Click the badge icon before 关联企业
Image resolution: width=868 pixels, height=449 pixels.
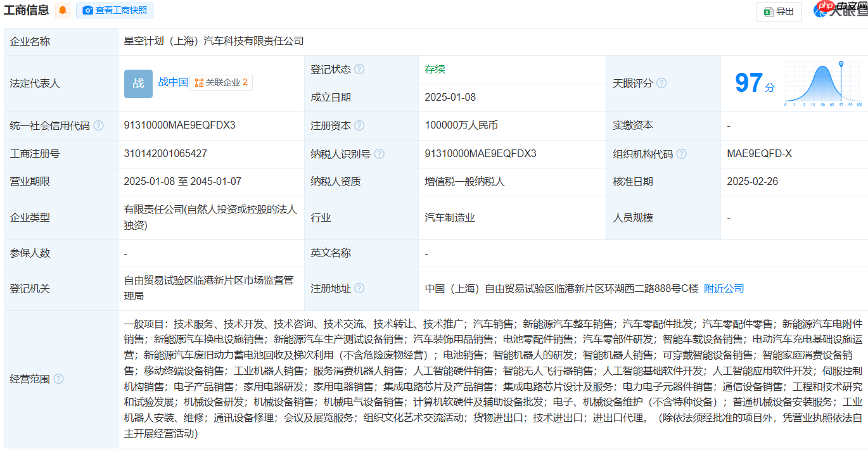tap(198, 82)
